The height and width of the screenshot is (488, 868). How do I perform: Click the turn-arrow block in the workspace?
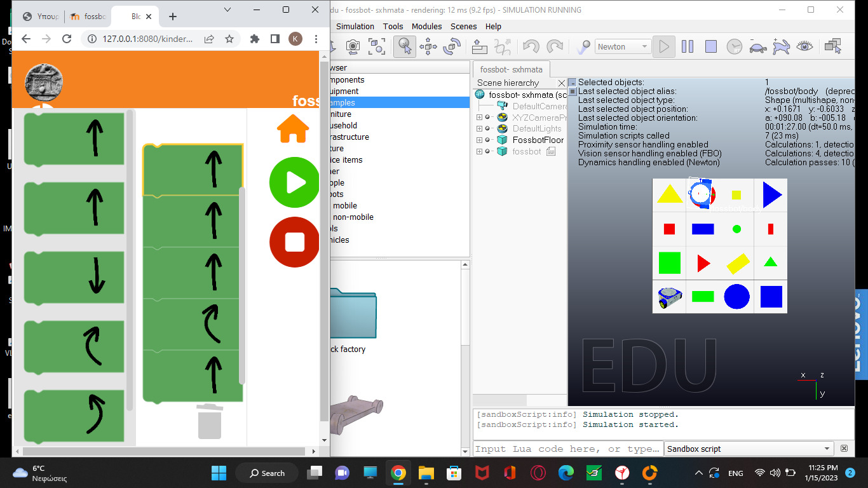193,324
